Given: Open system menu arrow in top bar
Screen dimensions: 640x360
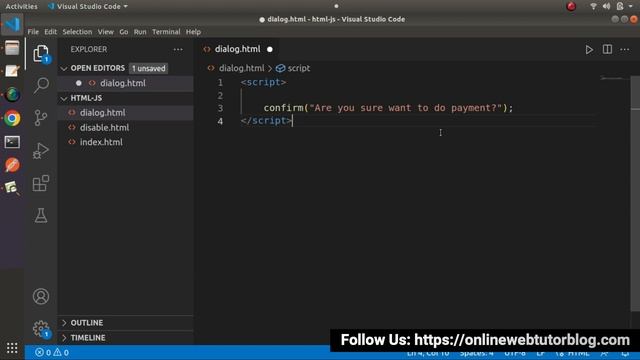Looking at the screenshot, I should tap(631, 6).
